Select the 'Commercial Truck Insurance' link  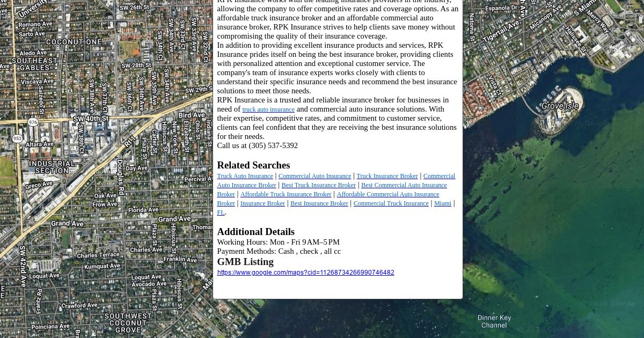click(x=391, y=203)
